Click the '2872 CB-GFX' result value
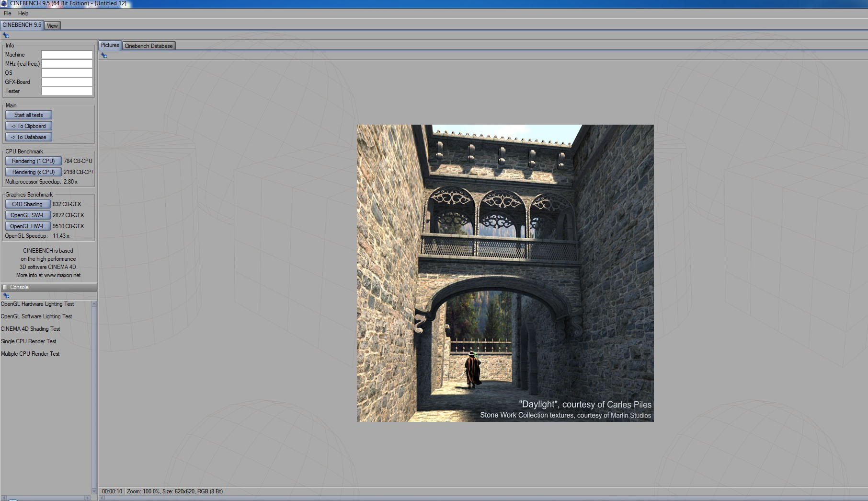Image resolution: width=868 pixels, height=501 pixels. pyautogui.click(x=68, y=215)
